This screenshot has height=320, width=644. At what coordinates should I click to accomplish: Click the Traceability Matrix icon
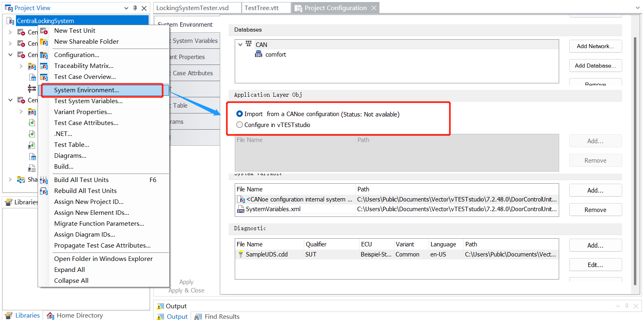point(44,66)
